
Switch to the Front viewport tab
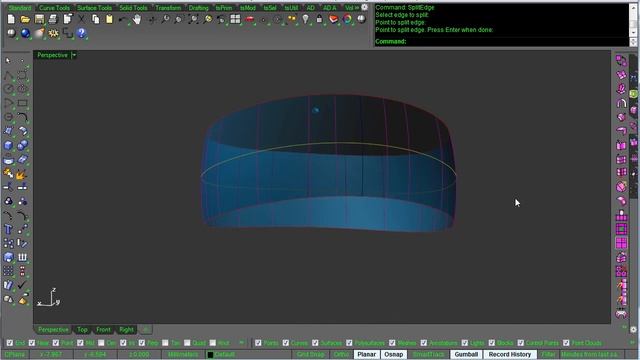click(103, 329)
